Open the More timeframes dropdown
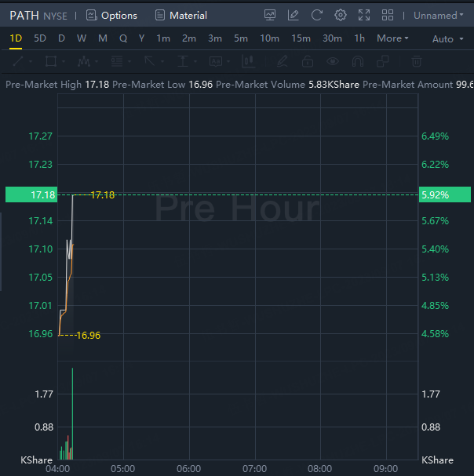Viewport: 474px width, 476px height. click(x=392, y=38)
